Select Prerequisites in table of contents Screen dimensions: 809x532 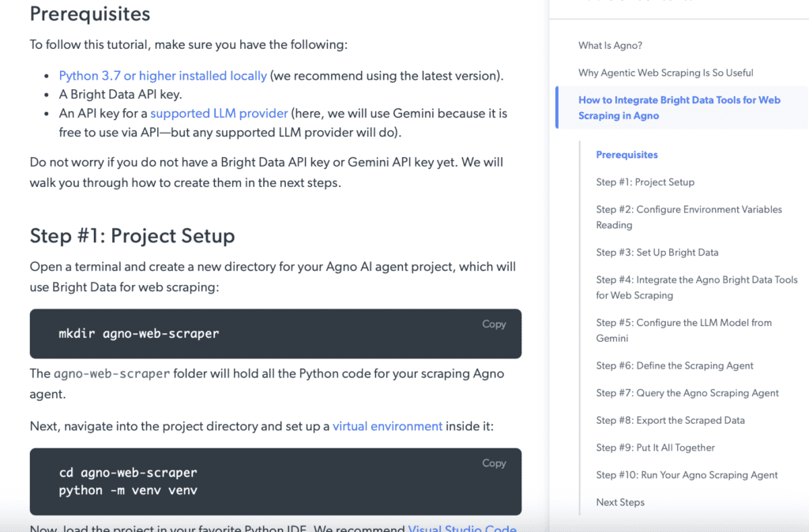click(x=627, y=155)
